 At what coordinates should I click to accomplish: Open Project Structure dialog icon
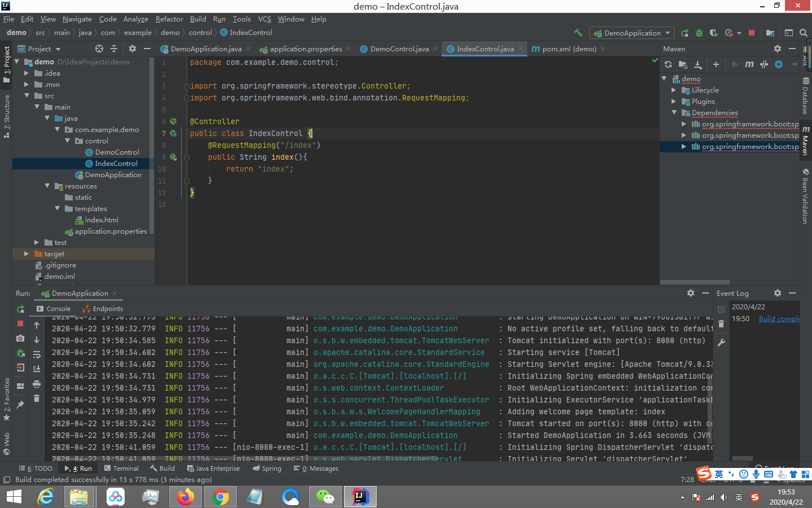coord(770,33)
